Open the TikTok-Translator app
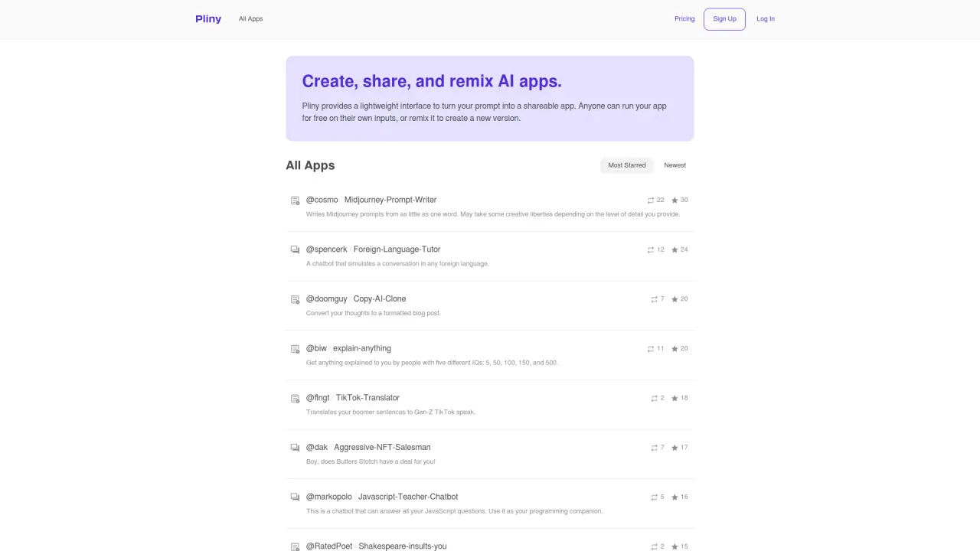 367,398
